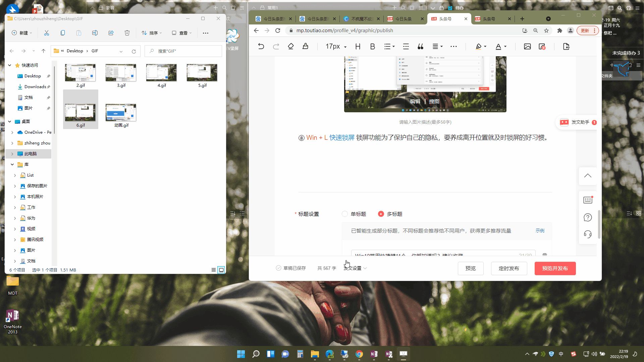Click the 定时发布 button
644x362 pixels.
point(508,268)
